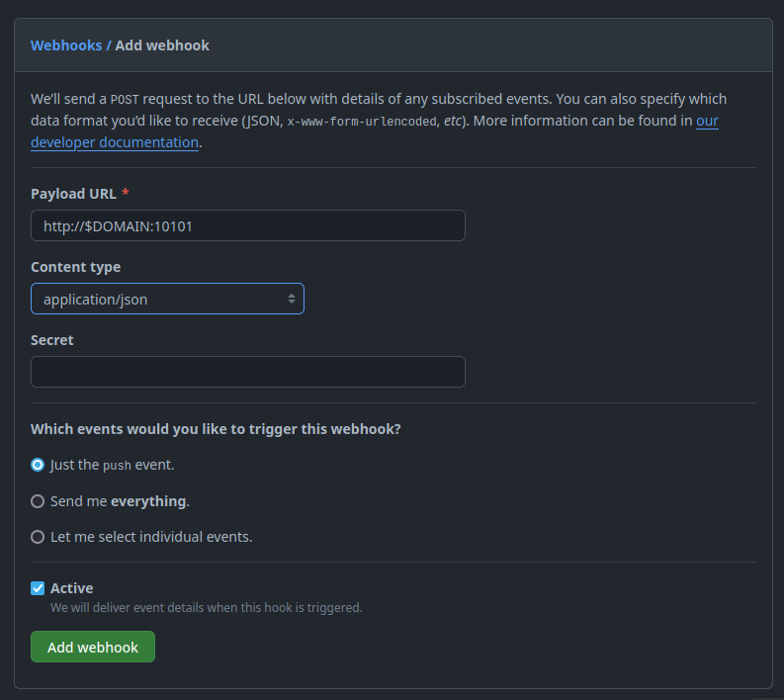Choose 'Let me select individual events' option

[38, 537]
